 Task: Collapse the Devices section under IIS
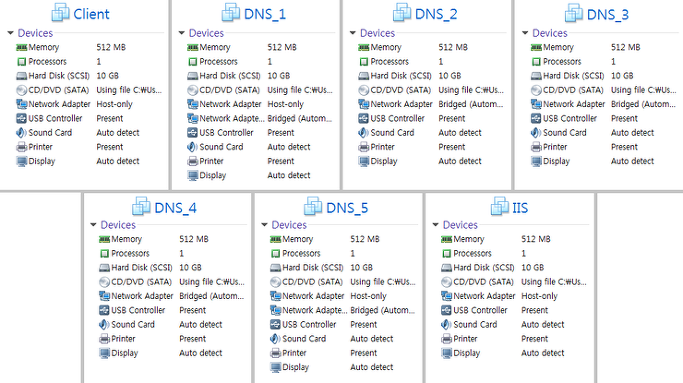click(x=436, y=225)
